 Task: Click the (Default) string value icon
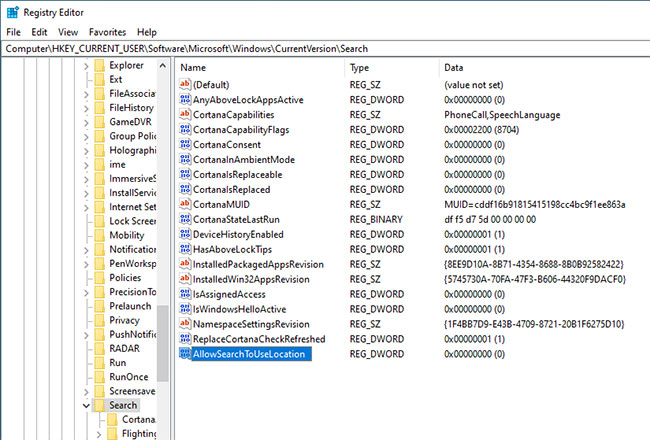tap(185, 84)
